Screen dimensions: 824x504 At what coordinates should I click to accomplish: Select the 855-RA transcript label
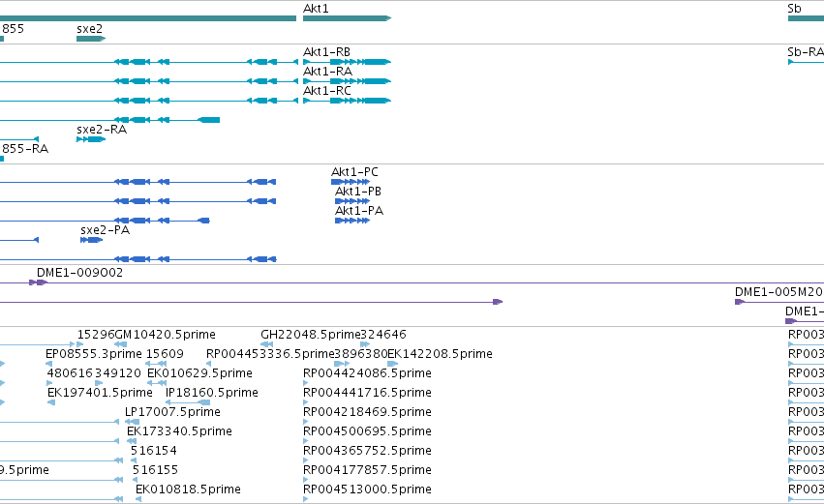pyautogui.click(x=25, y=149)
